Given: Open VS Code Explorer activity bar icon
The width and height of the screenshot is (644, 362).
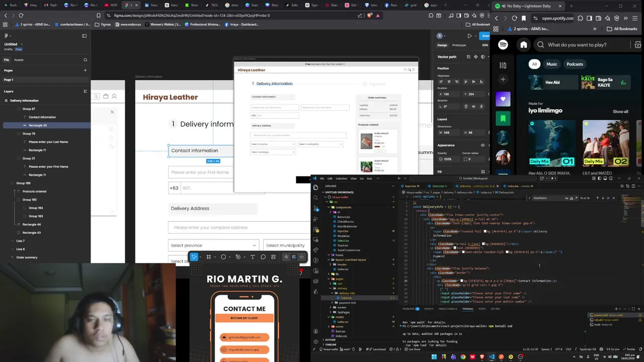Looking at the screenshot, I should click(x=315, y=188).
